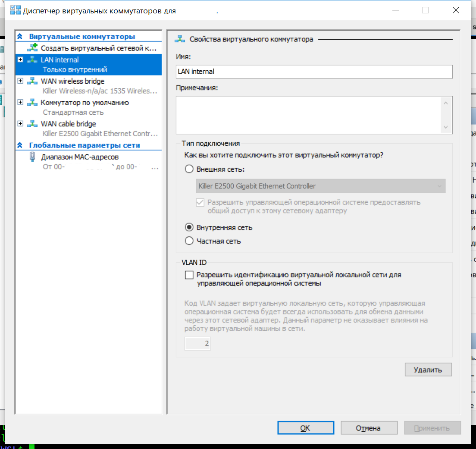
Task: Click the Применить button
Action: tap(432, 428)
